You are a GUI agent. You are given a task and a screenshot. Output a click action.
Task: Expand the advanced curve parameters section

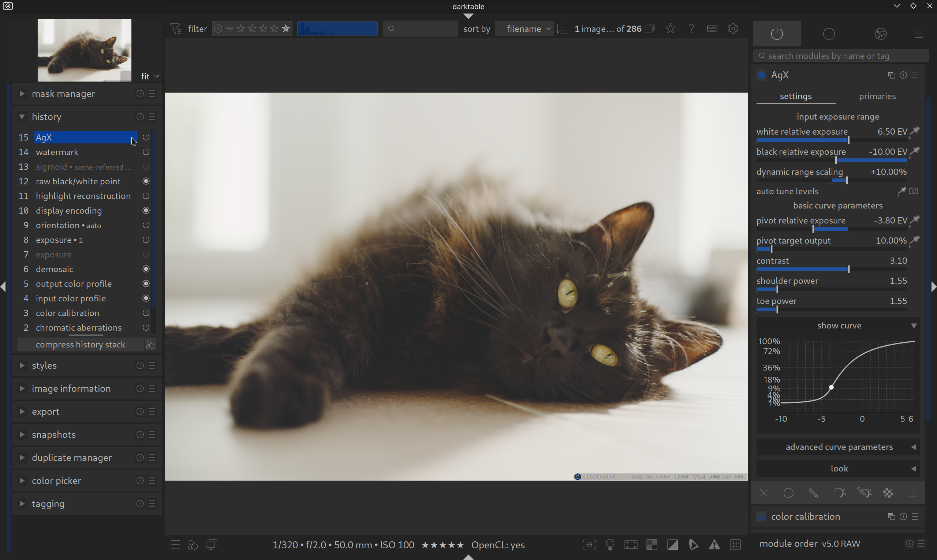click(x=839, y=447)
